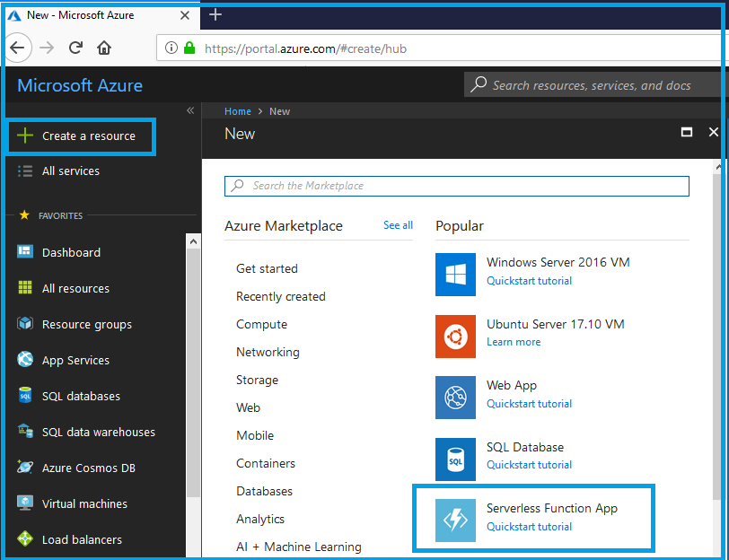The height and width of the screenshot is (560, 729).
Task: Click the sidebar scrollbar up arrow
Action: (193, 241)
